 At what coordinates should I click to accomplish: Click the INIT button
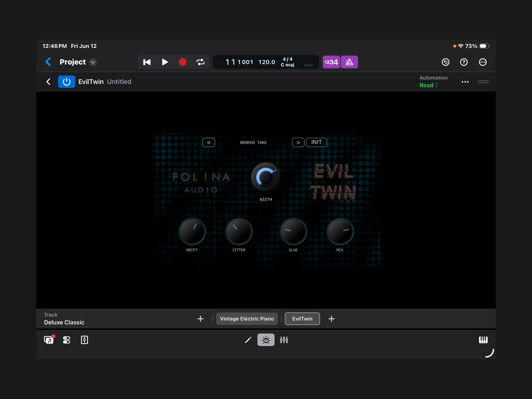pos(316,142)
